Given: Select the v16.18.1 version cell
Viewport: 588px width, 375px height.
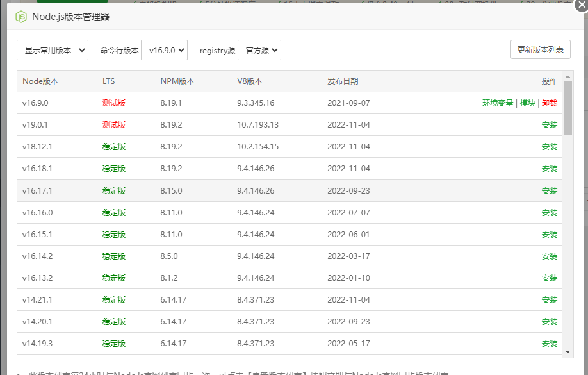Looking at the screenshot, I should point(37,168).
